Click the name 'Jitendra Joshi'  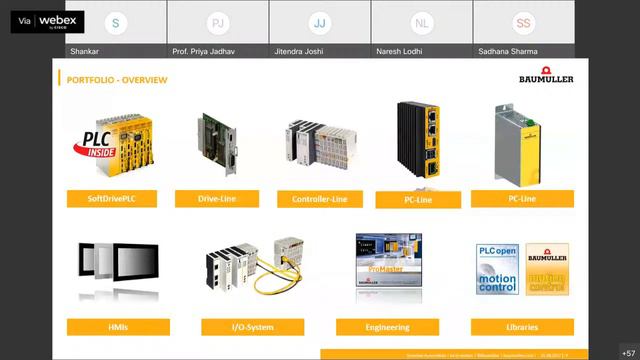(299, 51)
